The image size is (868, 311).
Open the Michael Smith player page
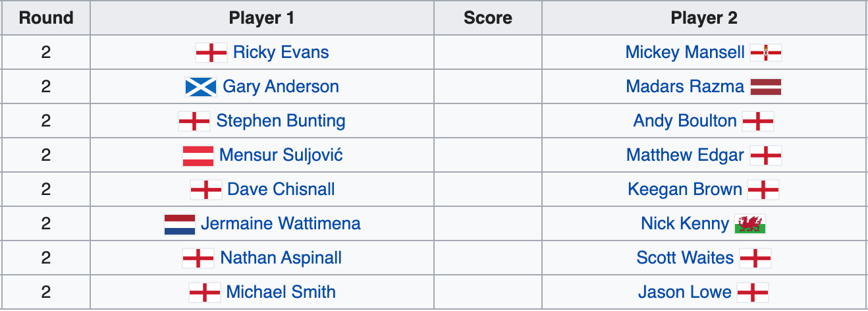[281, 292]
